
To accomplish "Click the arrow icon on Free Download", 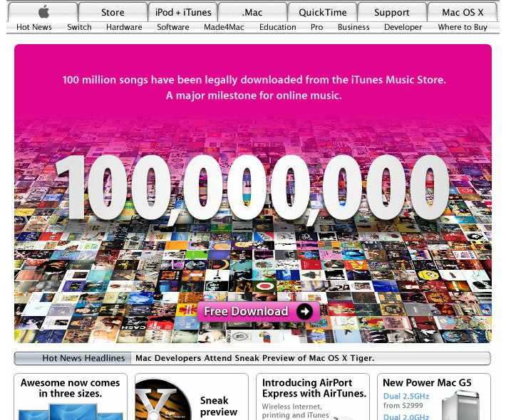I will coord(304,311).
